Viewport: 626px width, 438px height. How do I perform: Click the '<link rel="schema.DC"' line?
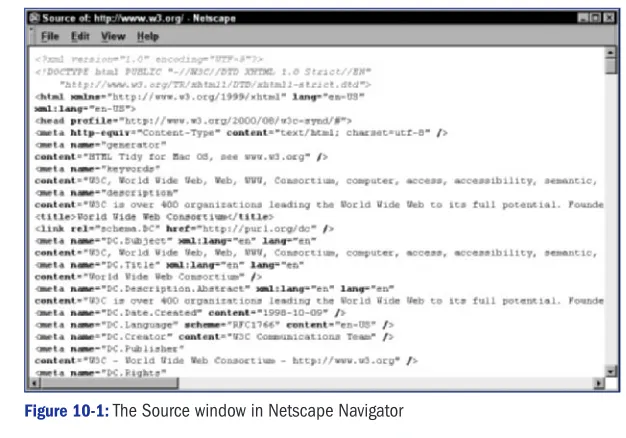[184, 229]
